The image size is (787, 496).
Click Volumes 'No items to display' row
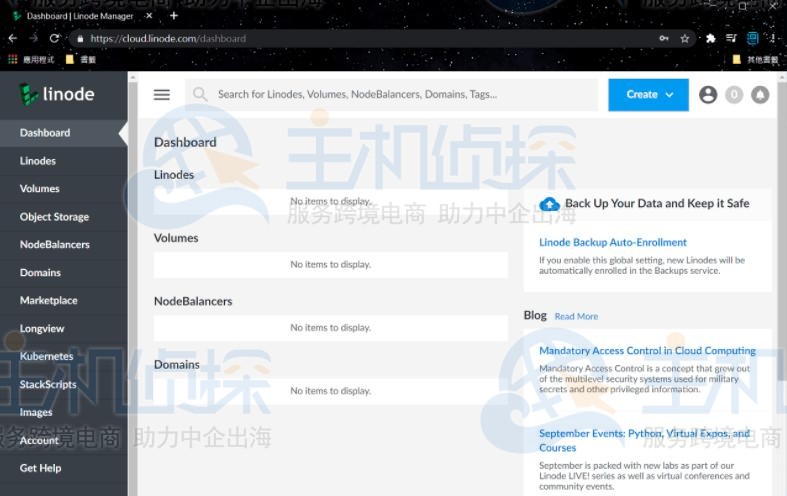pyautogui.click(x=331, y=265)
